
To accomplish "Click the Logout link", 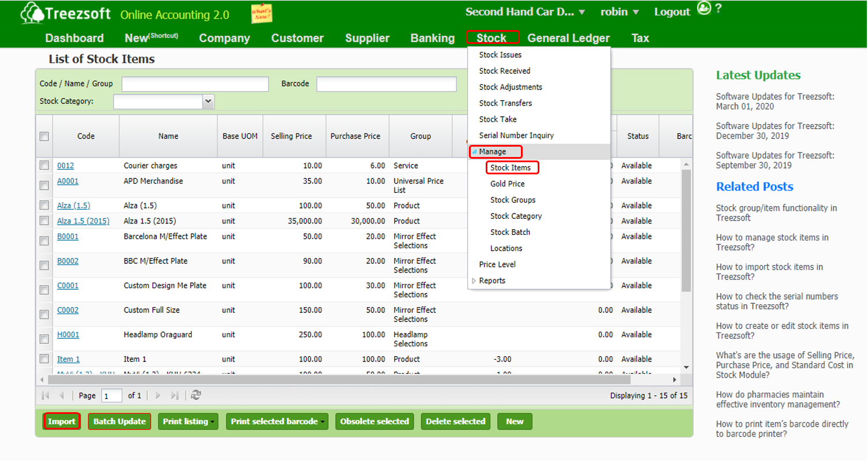I will point(672,12).
